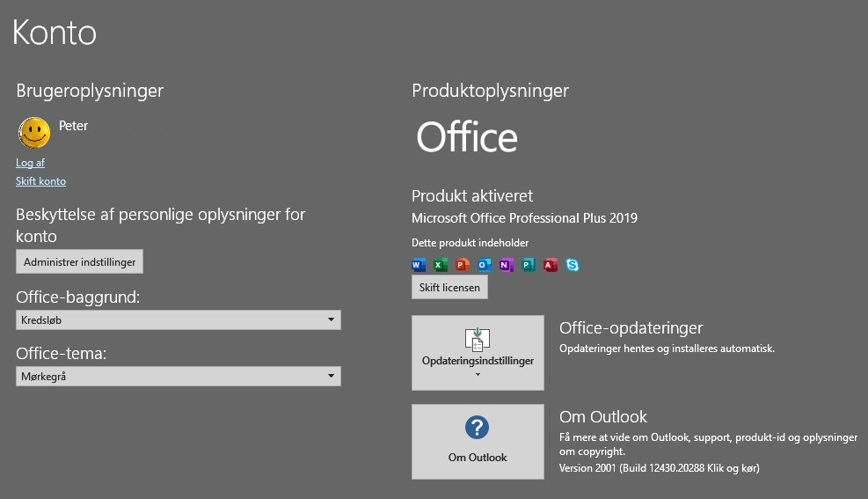
Task: Click the Skift konto link
Action: coord(41,181)
